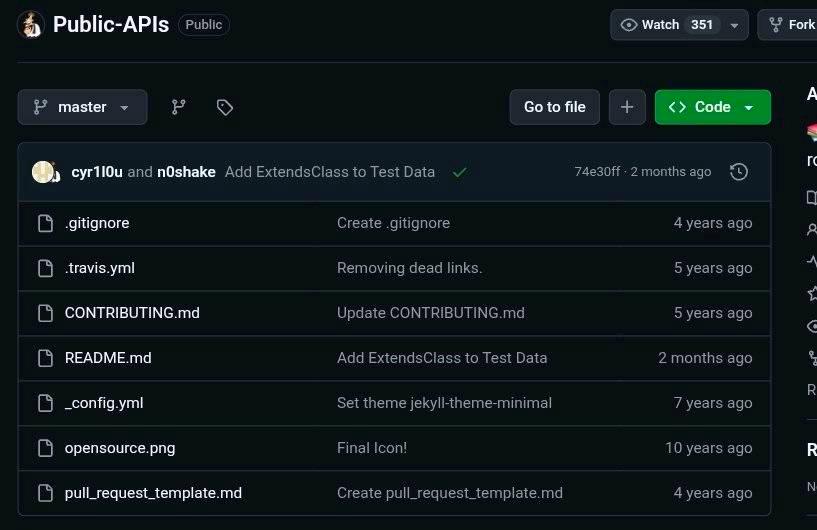Click the file icon beside README.md
Viewport: 817px width, 530px height.
45,358
